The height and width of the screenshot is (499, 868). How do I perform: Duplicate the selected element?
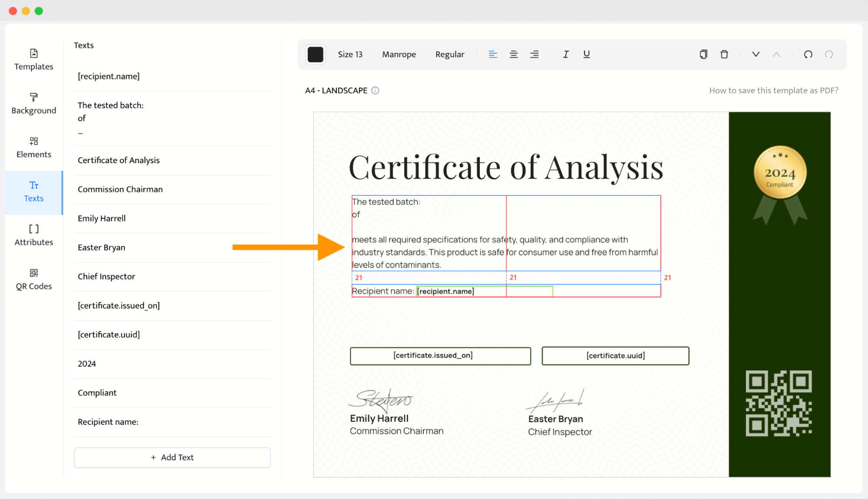tap(703, 54)
